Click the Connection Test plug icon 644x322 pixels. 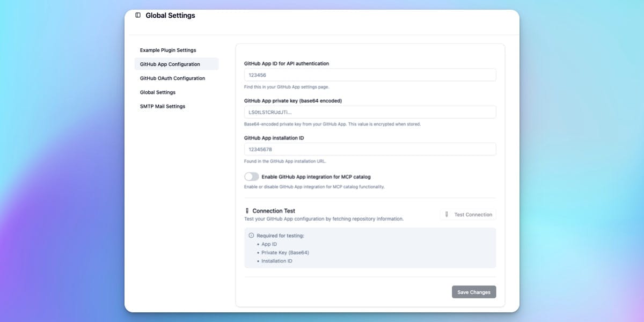tap(247, 211)
